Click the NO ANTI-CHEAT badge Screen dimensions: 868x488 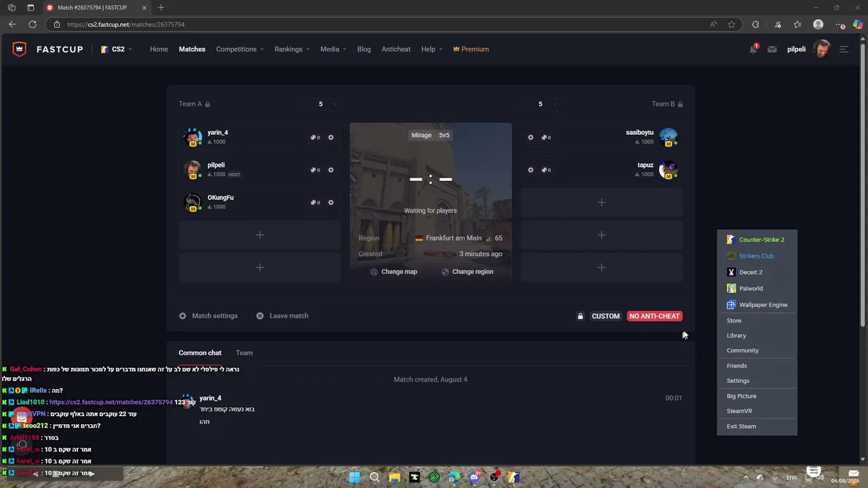654,316
